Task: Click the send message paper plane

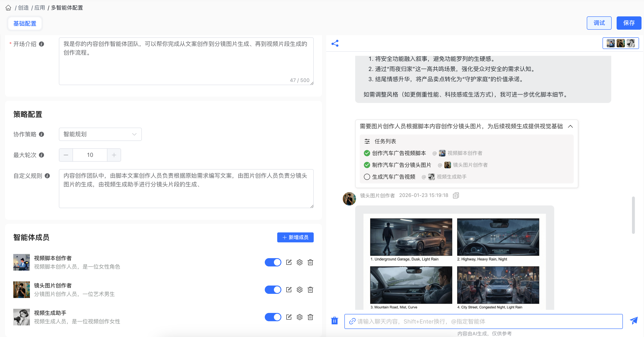Action: coord(634,321)
